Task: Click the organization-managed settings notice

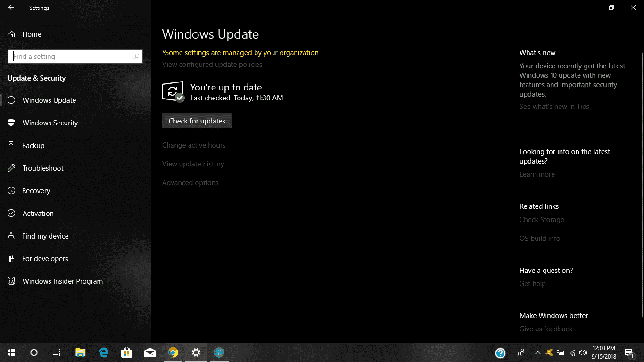Action: (240, 53)
